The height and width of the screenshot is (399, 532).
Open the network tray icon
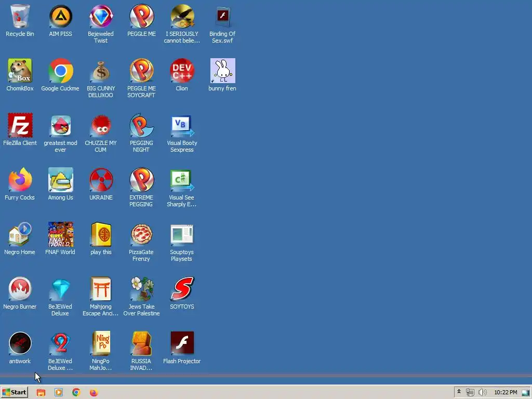point(470,393)
